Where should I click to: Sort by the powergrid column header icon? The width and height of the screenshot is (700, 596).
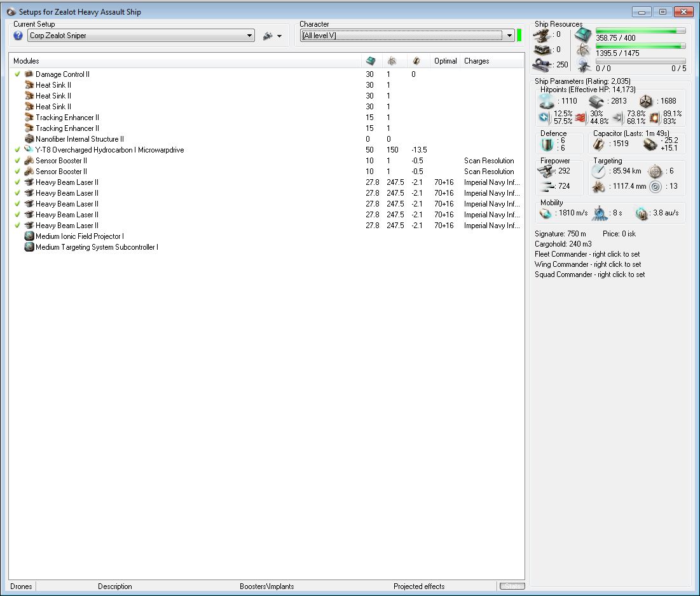(x=392, y=60)
